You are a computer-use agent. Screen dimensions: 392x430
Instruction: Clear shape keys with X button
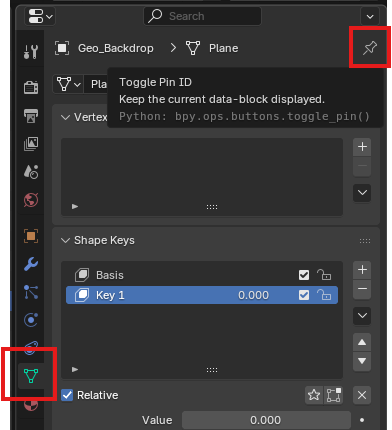tap(362, 395)
